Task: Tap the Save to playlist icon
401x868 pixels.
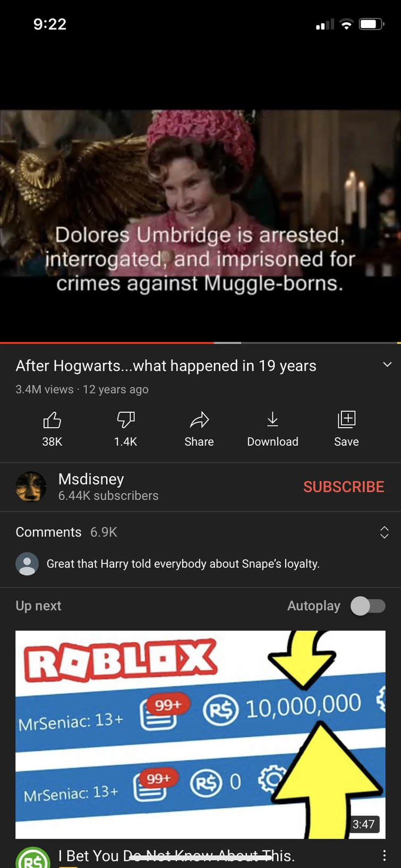Action: [x=346, y=420]
